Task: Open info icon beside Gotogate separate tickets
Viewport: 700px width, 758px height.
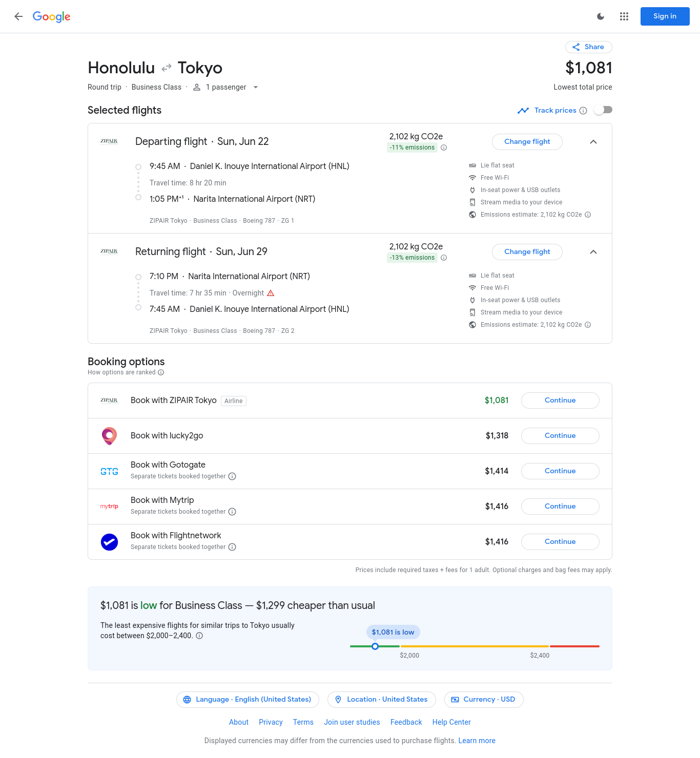Action: (232, 476)
